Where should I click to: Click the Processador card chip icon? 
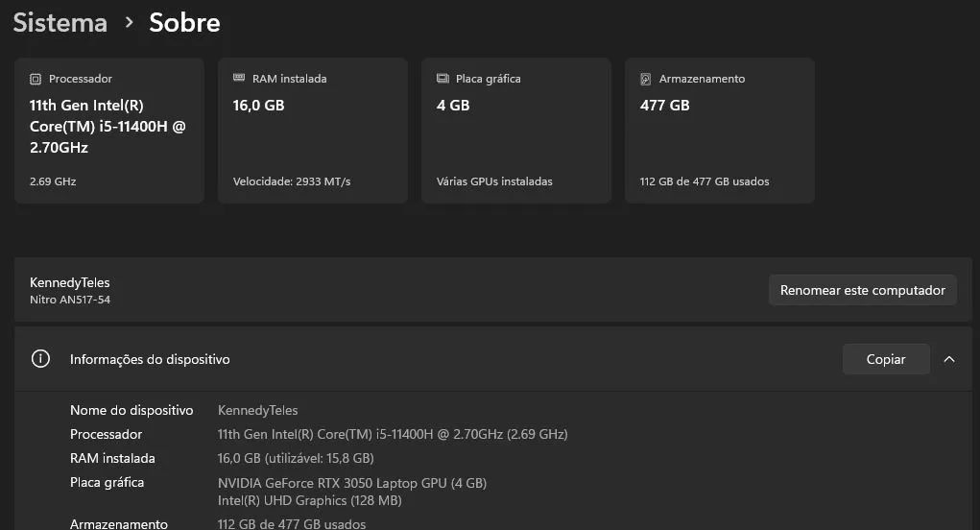(x=36, y=79)
